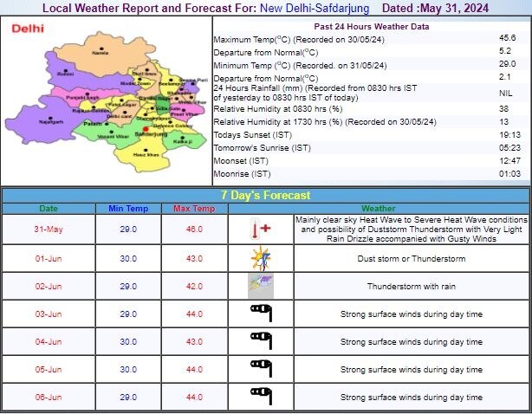Click the dust storm icon for 01-Jun
The height and width of the screenshot is (414, 532).
[x=259, y=258]
